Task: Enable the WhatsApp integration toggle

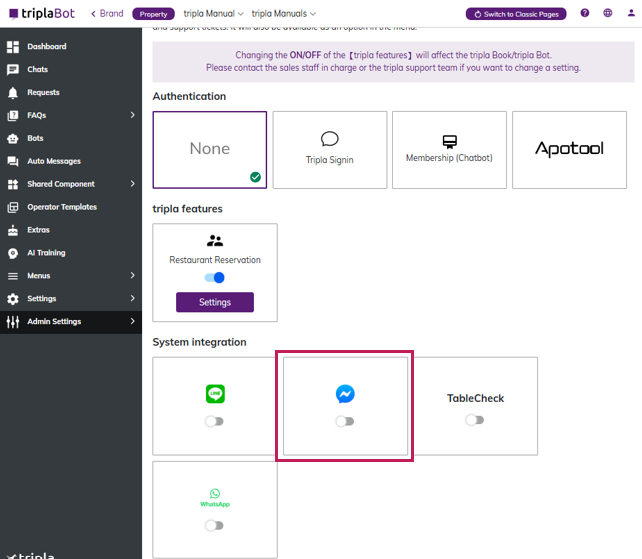Action: (214, 525)
